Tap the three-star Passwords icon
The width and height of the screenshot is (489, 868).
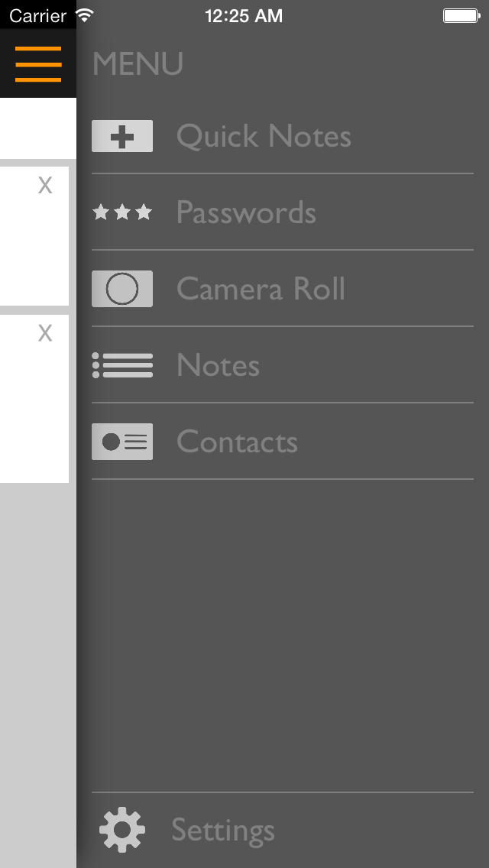122,212
